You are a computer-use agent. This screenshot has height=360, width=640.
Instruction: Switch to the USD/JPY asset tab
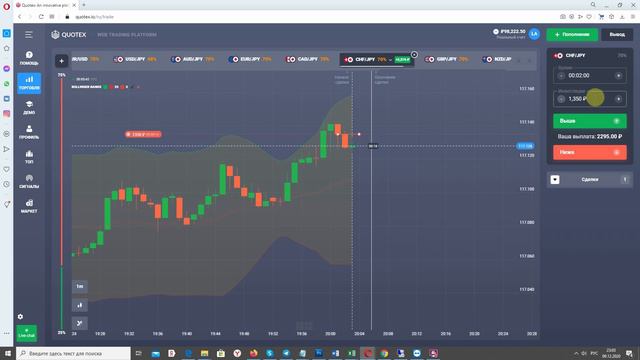point(135,59)
